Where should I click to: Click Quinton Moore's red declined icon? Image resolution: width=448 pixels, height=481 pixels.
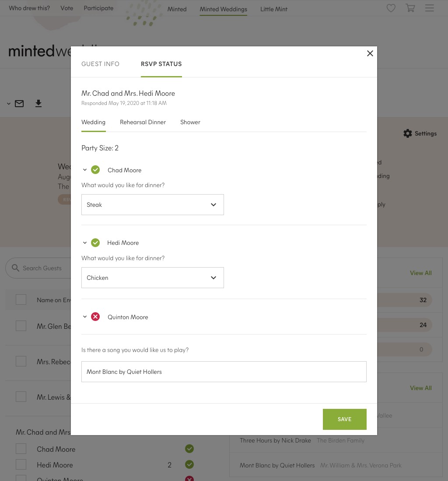(95, 317)
